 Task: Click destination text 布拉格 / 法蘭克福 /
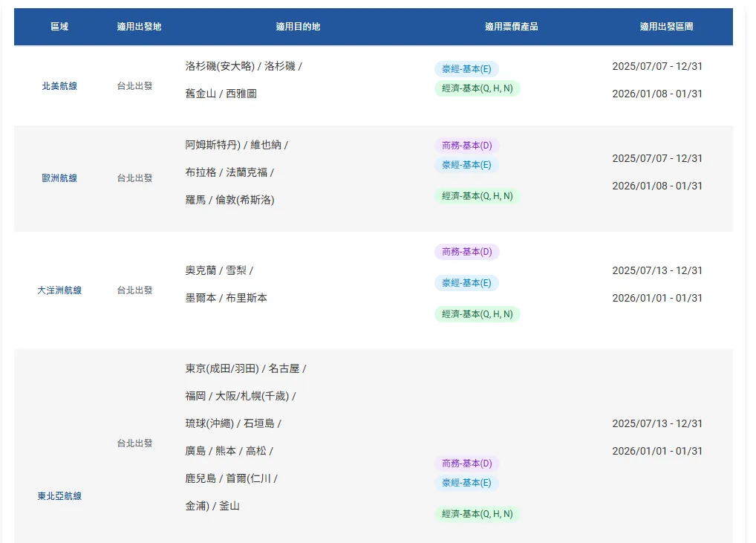point(229,172)
